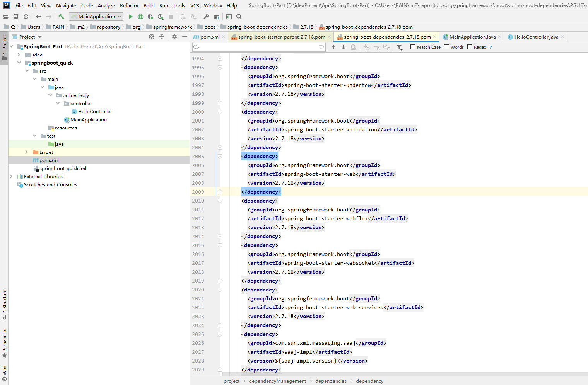Go to previous search occurrence up arrow
The image size is (588, 385).
333,47
